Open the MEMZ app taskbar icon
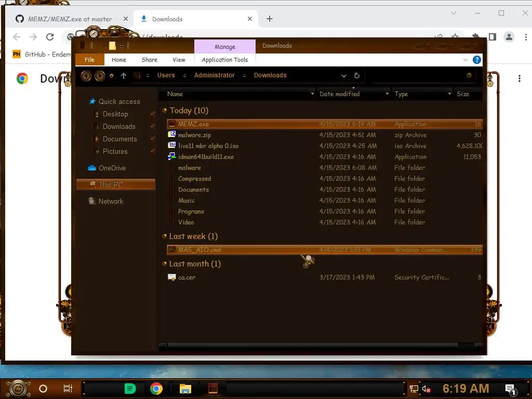This screenshot has width=532, height=399. [212, 389]
